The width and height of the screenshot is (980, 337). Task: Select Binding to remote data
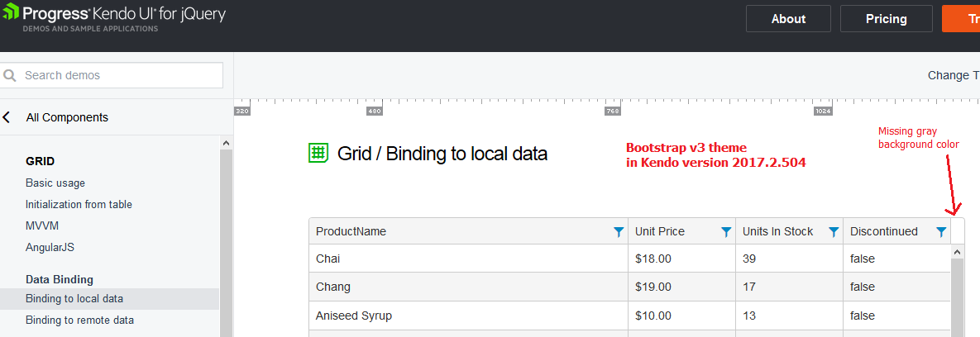pyautogui.click(x=79, y=320)
